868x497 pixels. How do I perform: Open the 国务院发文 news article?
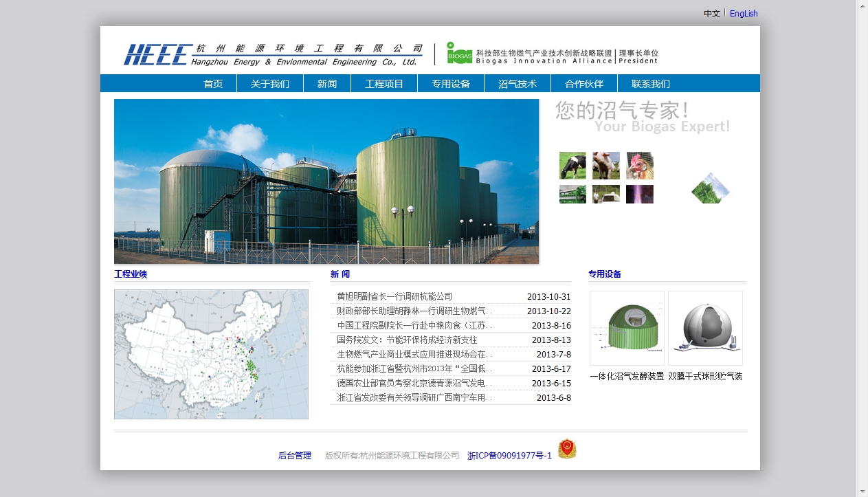(x=407, y=340)
